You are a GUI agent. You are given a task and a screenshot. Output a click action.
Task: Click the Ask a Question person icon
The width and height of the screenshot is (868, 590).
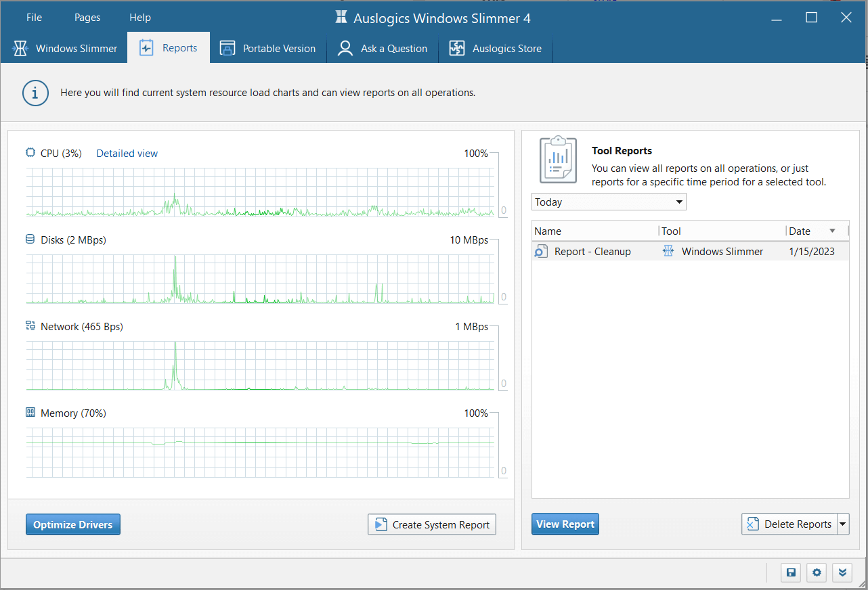(x=345, y=49)
